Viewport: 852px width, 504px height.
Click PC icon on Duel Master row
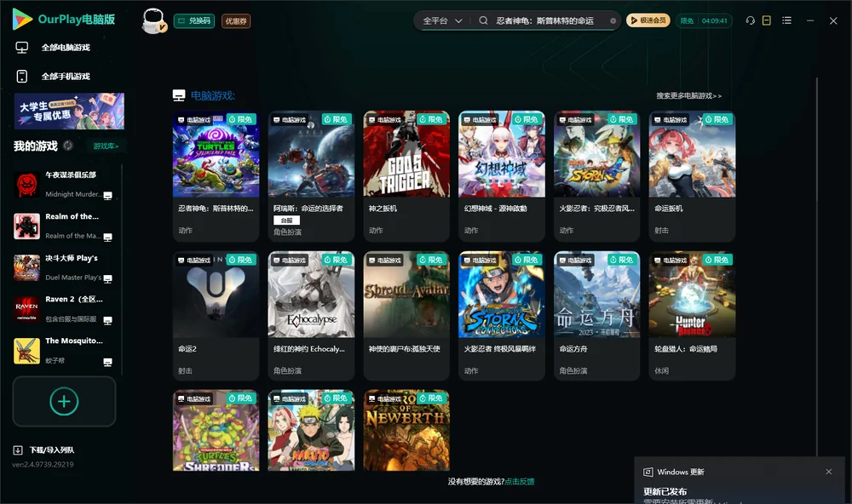(x=107, y=278)
